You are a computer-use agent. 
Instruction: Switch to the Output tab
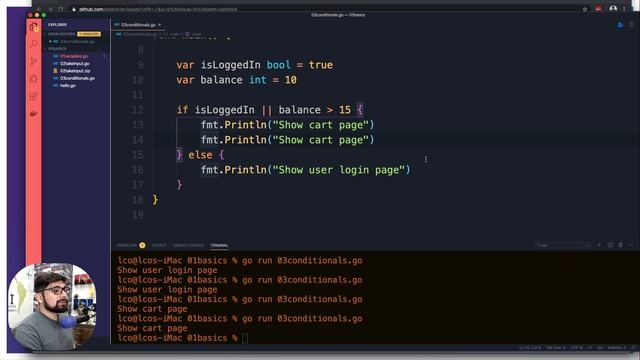(x=159, y=245)
